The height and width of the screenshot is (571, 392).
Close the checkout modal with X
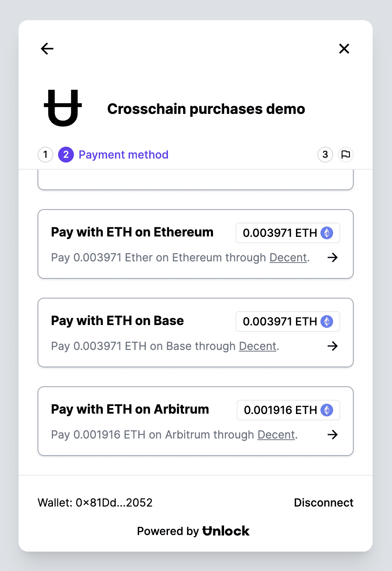pos(344,49)
